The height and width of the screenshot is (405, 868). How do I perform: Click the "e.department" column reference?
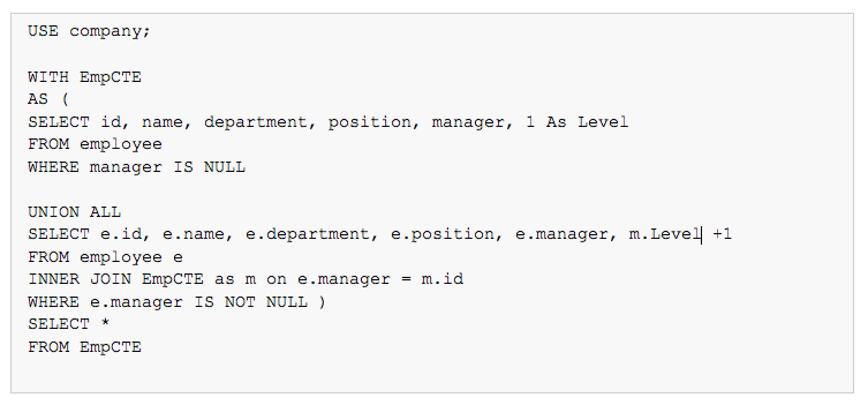(x=308, y=234)
